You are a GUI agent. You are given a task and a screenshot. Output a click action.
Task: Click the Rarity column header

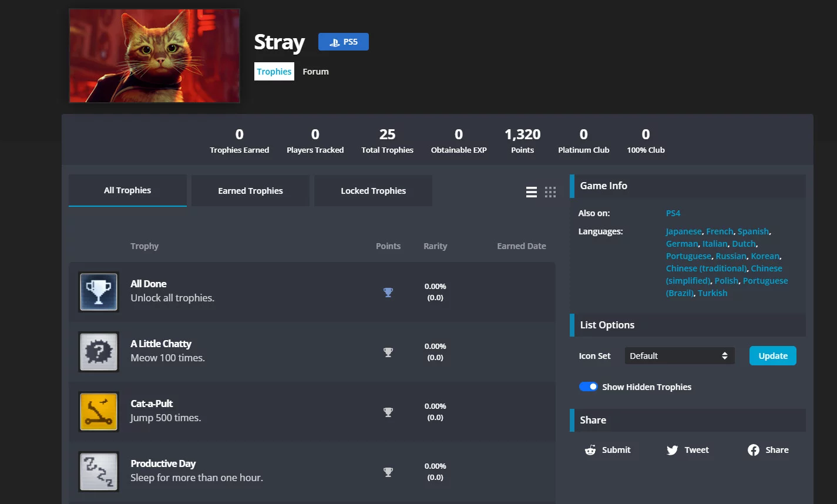coord(435,246)
